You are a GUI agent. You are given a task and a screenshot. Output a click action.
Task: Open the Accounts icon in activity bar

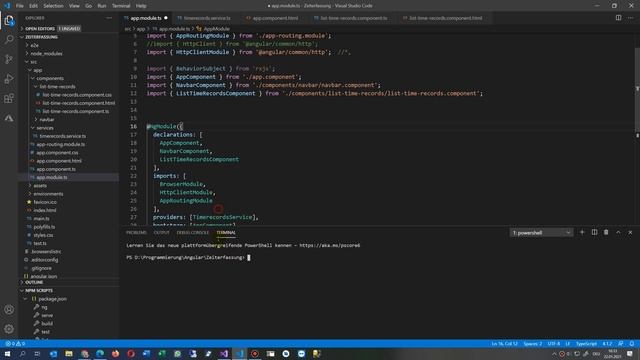(9, 309)
